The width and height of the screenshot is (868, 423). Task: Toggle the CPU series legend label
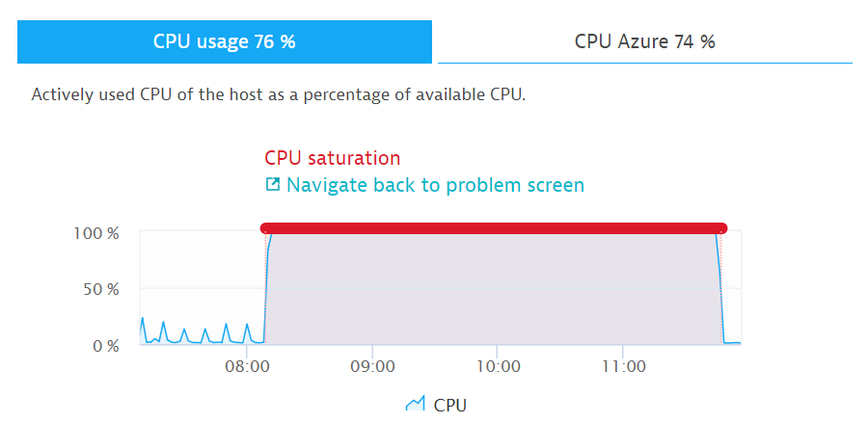pyautogui.click(x=450, y=405)
